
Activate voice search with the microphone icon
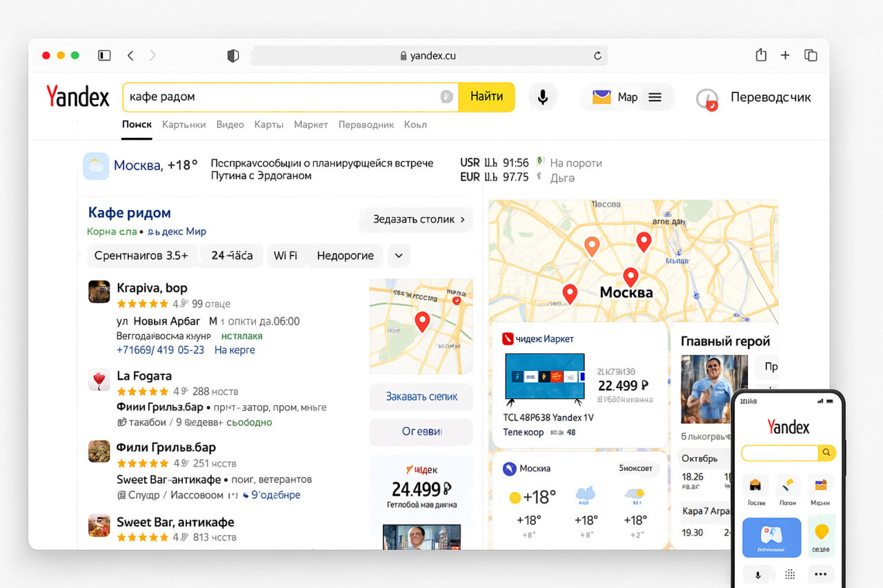point(543,97)
